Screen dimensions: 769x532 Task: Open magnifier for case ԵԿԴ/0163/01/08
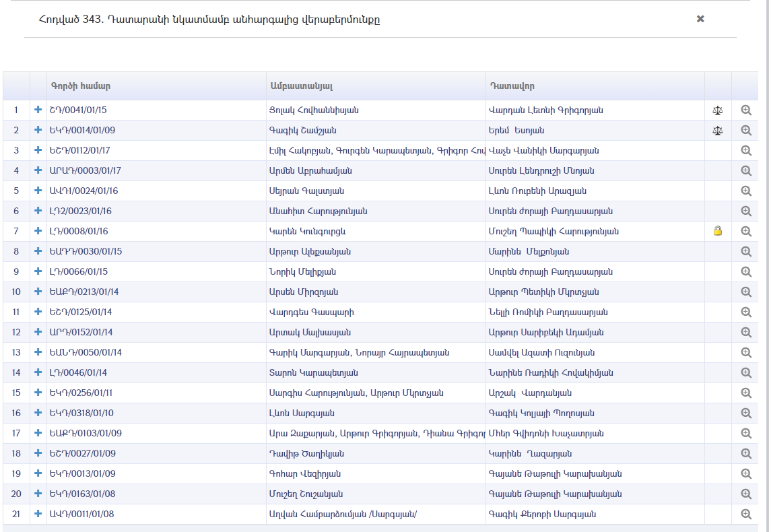746,494
